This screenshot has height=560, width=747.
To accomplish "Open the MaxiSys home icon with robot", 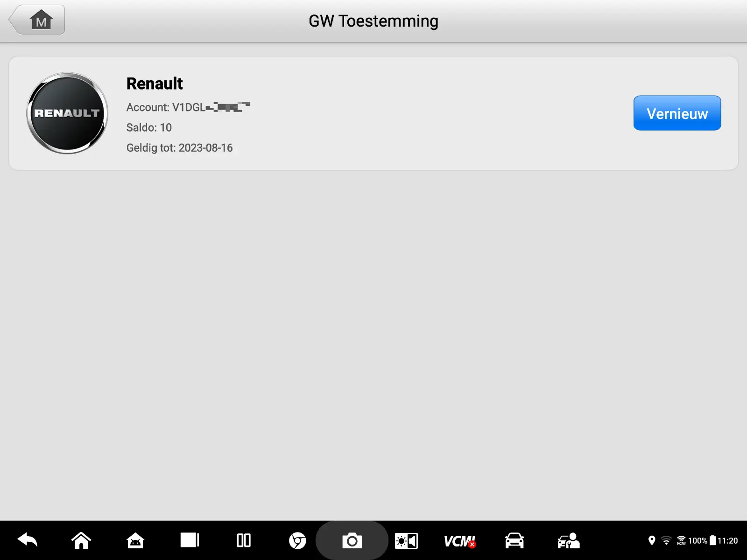I will pyautogui.click(x=135, y=540).
